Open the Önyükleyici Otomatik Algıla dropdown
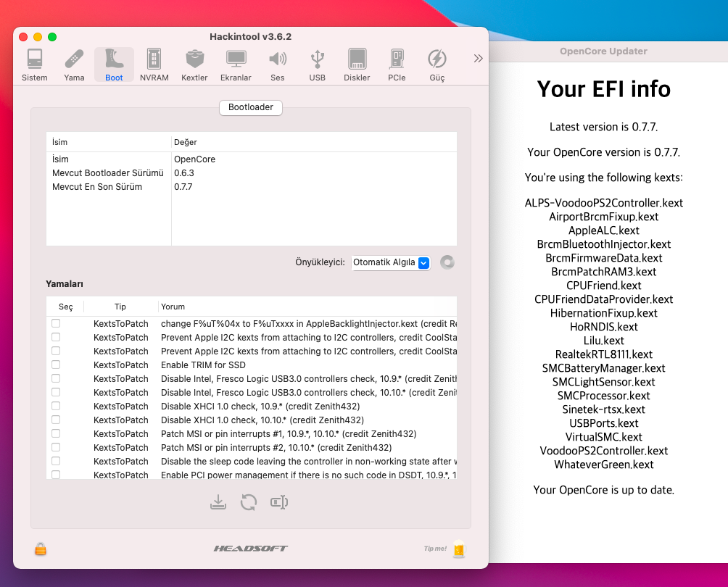Viewport: 728px width, 587px height. click(x=391, y=262)
